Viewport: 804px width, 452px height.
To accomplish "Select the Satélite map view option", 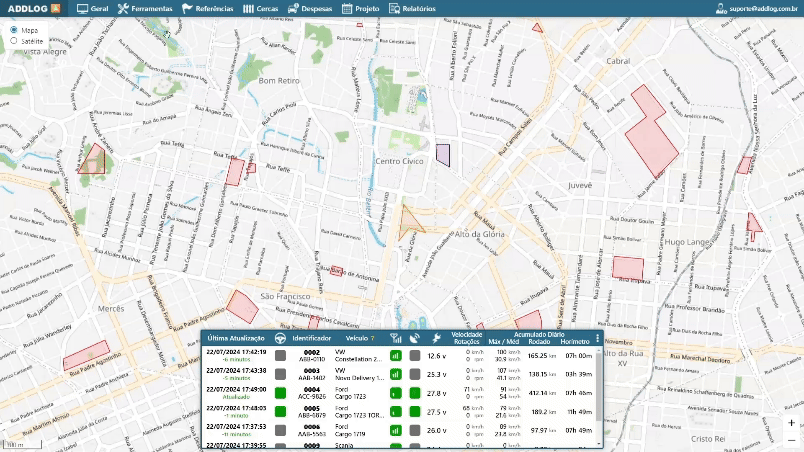I will [14, 41].
